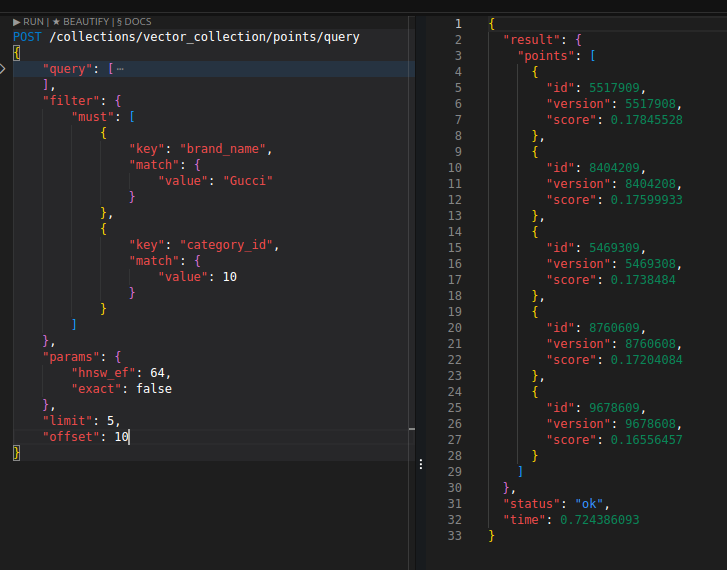Click the POST method keyword
This screenshot has width=727, height=570.
[28, 37]
